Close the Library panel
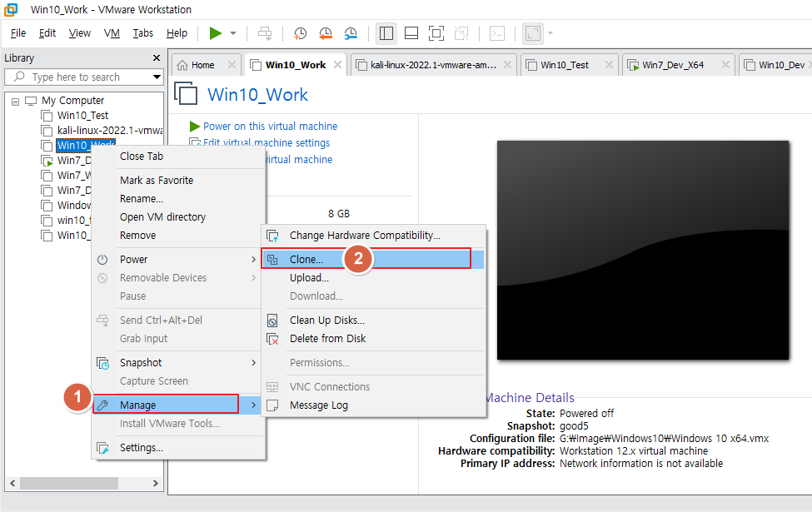 point(157,58)
